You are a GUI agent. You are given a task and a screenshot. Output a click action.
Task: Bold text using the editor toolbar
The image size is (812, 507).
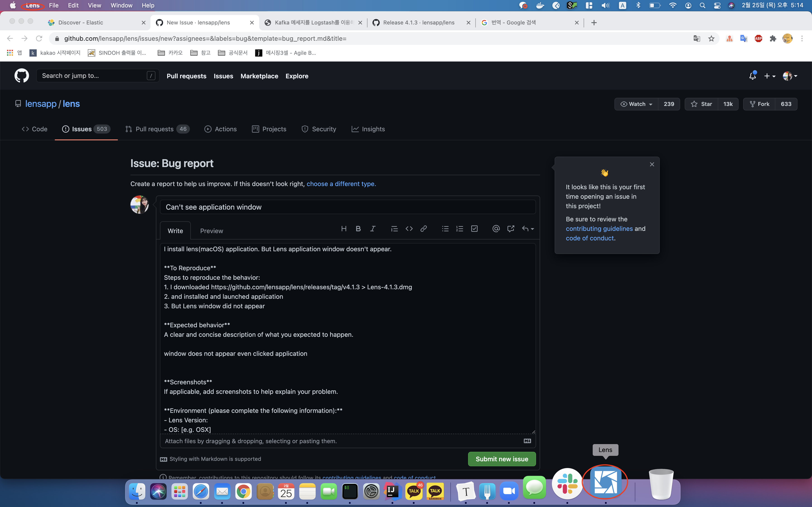[x=358, y=228]
